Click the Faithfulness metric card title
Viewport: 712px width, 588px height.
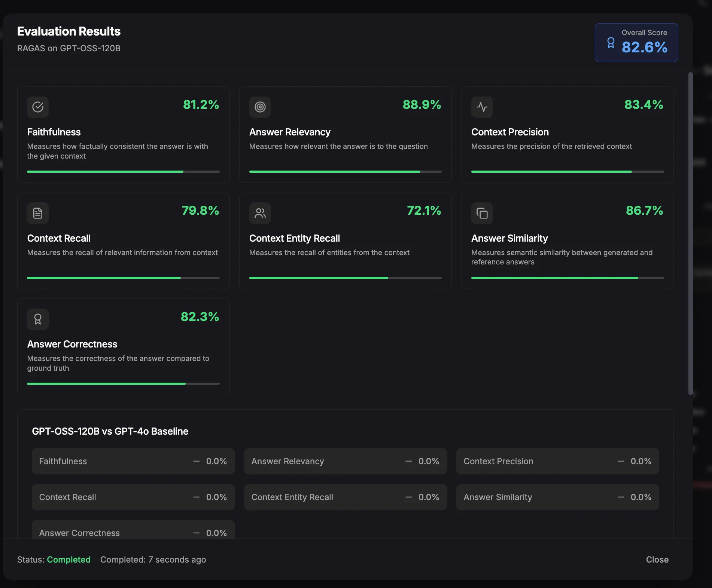click(x=54, y=132)
